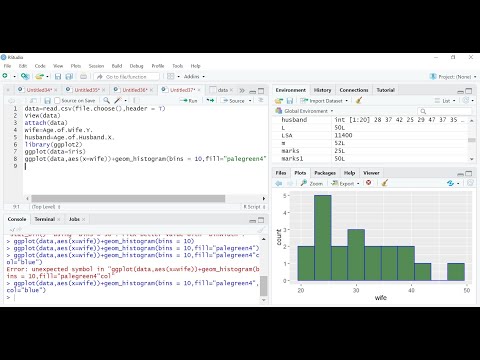Clear the console with the broom icon
The width and height of the screenshot is (480, 360).
(x=261, y=229)
